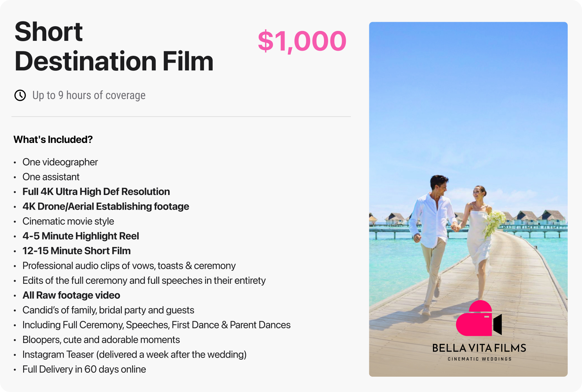
Task: Click Full 4K Ultra High Def Resolution
Action: (96, 192)
